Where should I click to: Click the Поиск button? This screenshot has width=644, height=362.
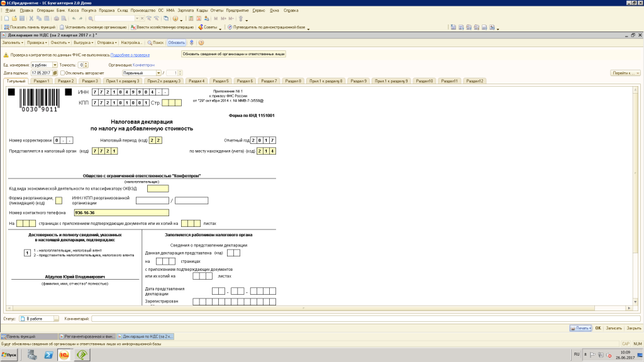coord(156,43)
